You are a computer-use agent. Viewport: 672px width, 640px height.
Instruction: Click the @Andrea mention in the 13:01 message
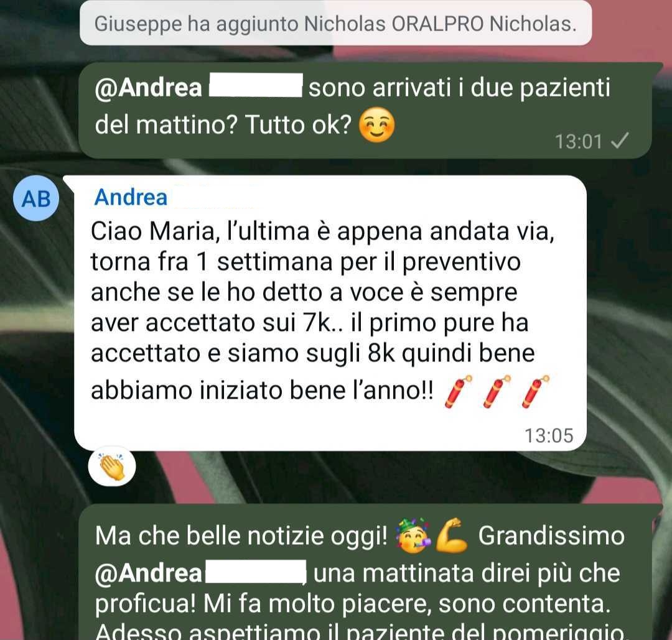[x=148, y=88]
